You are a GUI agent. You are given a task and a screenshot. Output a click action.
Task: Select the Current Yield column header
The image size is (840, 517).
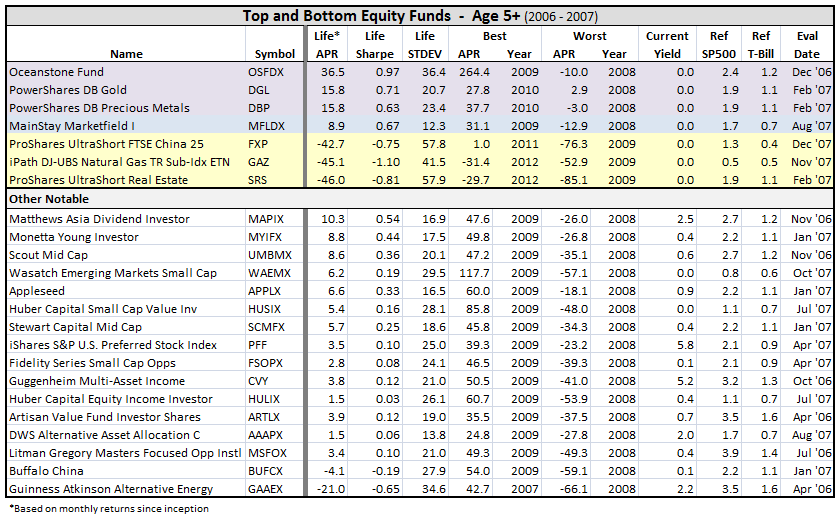(x=667, y=45)
